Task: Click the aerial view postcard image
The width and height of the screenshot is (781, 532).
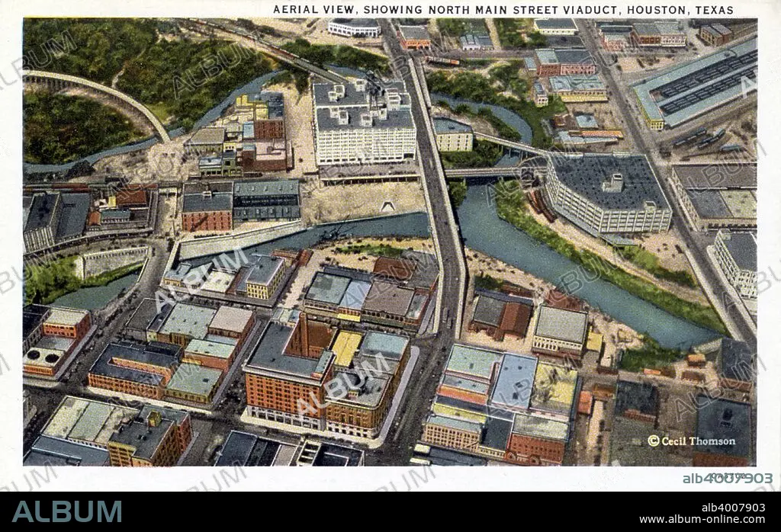Action: click(x=390, y=242)
